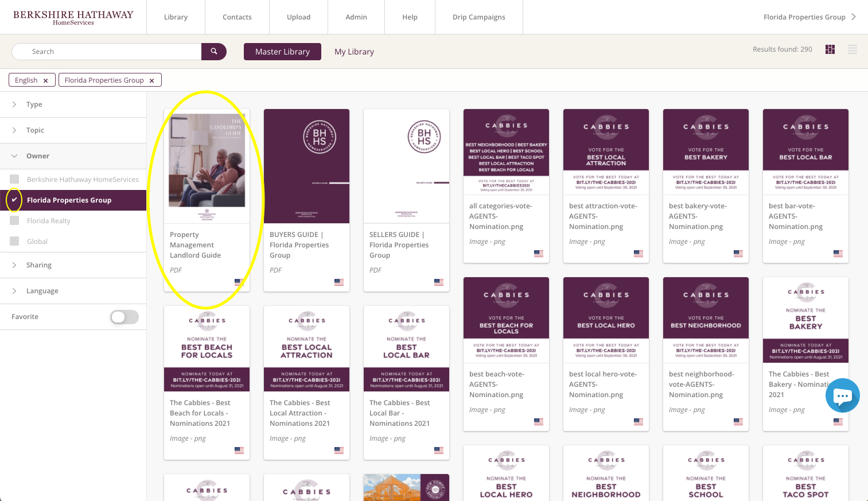Open best bakery-vote thumbnail
This screenshot has height=501, width=868.
pyautogui.click(x=706, y=152)
